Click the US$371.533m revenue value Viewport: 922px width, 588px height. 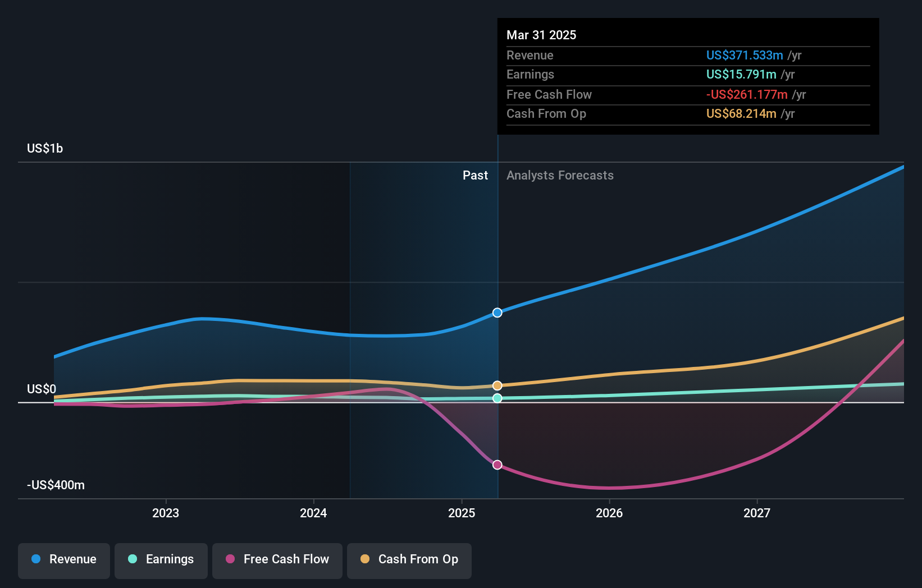coord(745,55)
